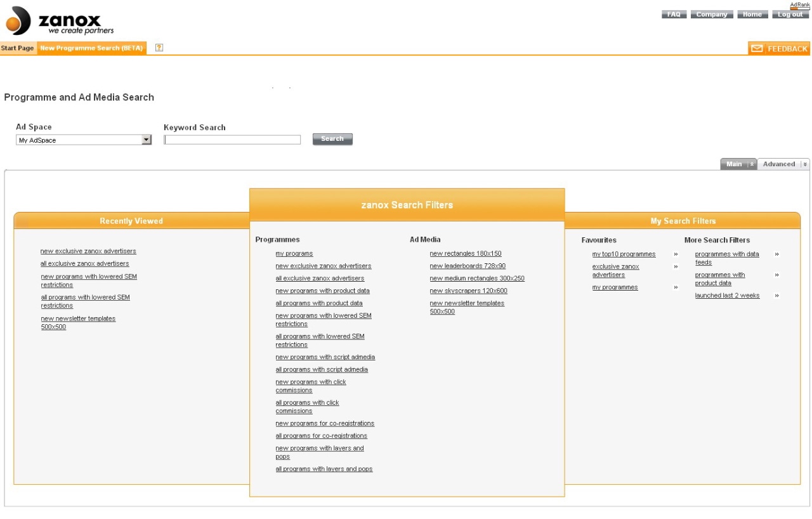Open the programmes with data feeds filter
Viewport: 812px width, 519px height.
pos(727,258)
